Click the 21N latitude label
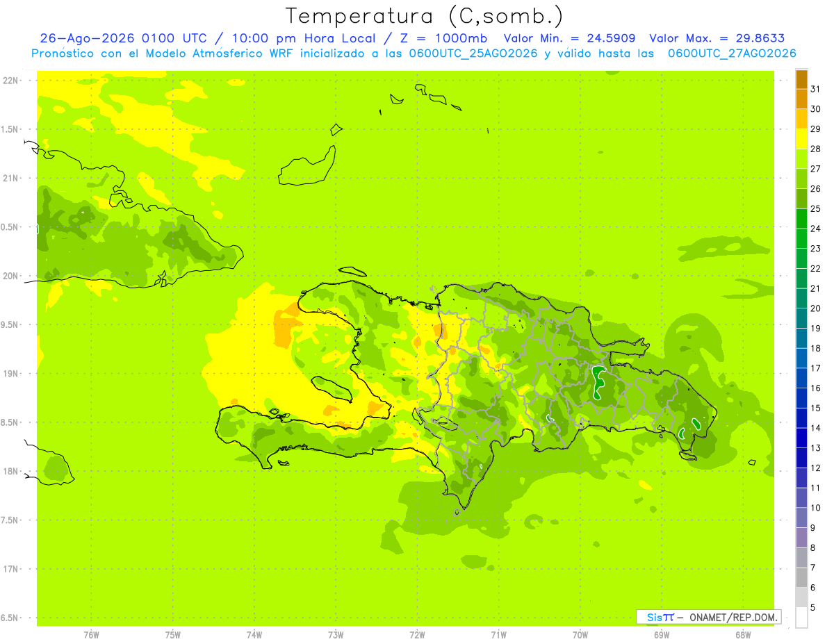The height and width of the screenshot is (644, 834). [x=10, y=178]
